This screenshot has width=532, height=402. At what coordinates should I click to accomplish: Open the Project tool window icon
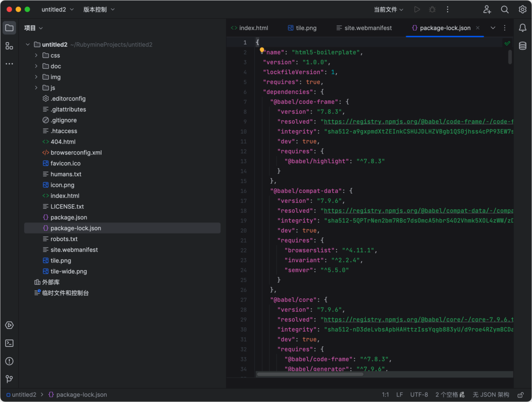(9, 28)
